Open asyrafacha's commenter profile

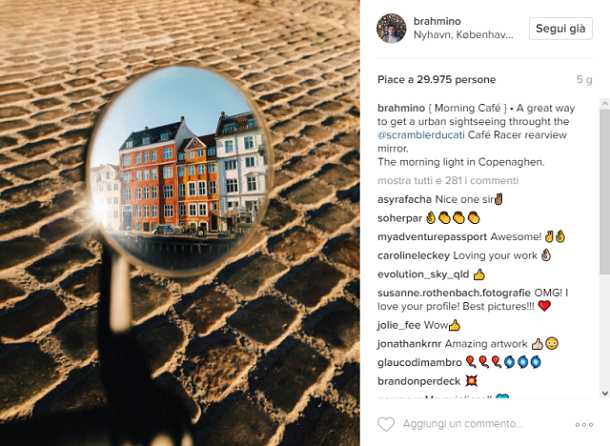404,199
